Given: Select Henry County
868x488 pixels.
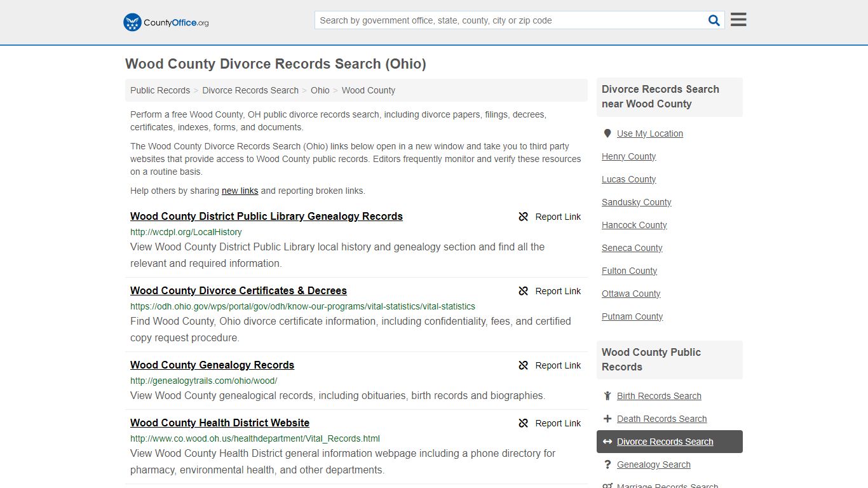Looking at the screenshot, I should tap(628, 156).
